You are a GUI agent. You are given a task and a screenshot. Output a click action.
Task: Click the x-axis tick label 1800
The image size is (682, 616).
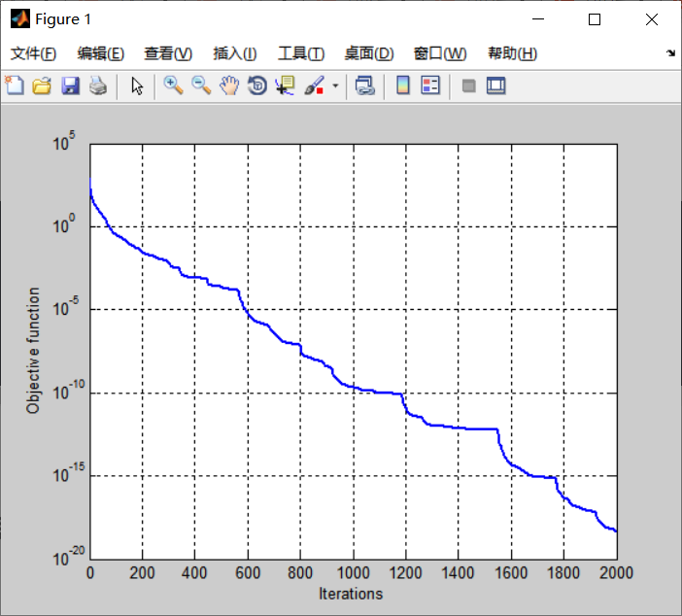(x=563, y=572)
